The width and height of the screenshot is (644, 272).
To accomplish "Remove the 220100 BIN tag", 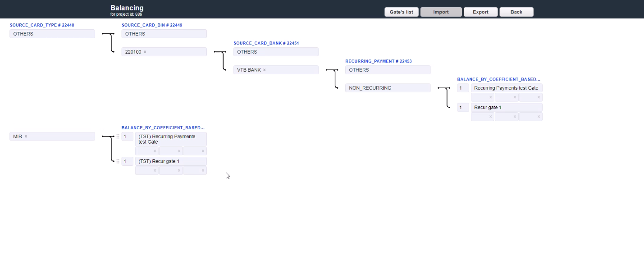I will 145,52.
